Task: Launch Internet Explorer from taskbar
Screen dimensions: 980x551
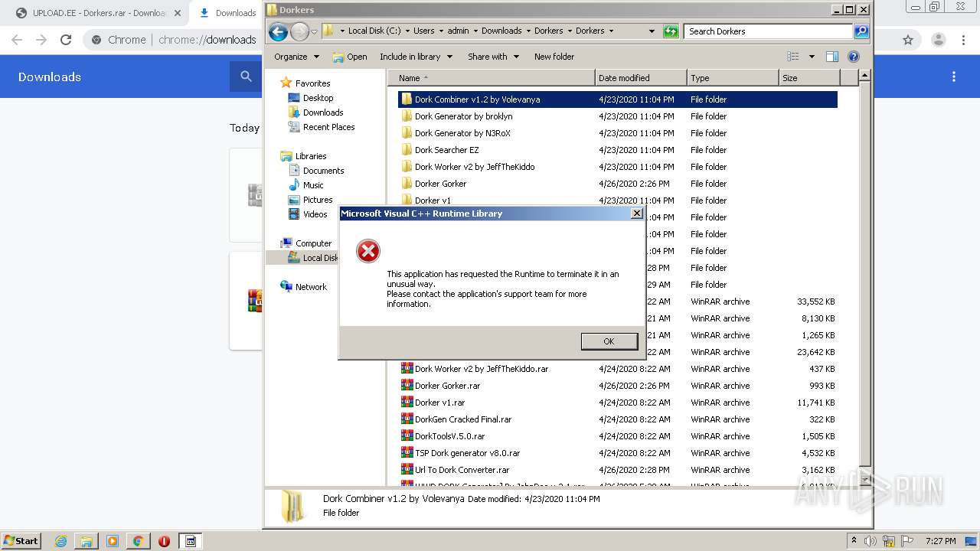Action: coord(61,541)
